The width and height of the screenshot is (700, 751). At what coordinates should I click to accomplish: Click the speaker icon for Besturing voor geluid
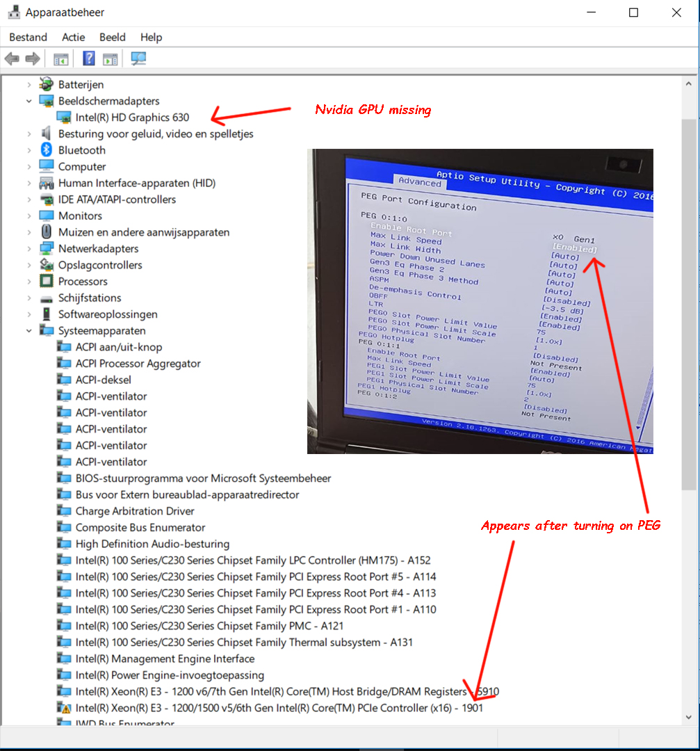[x=47, y=134]
